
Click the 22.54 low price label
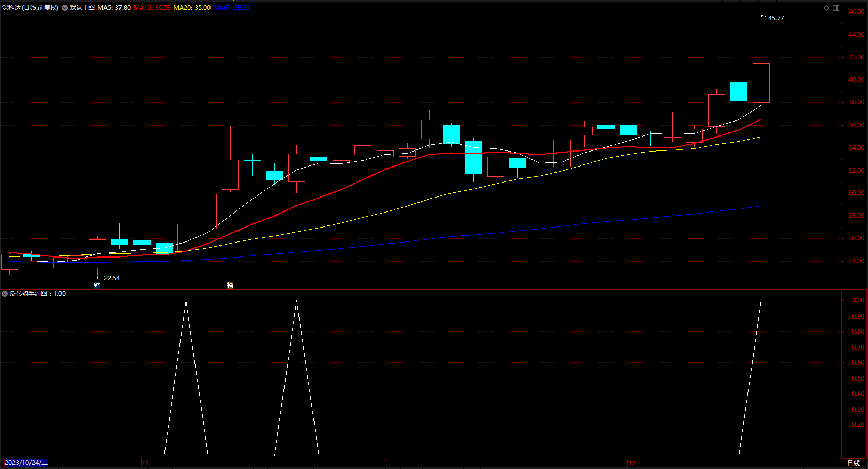coord(112,278)
